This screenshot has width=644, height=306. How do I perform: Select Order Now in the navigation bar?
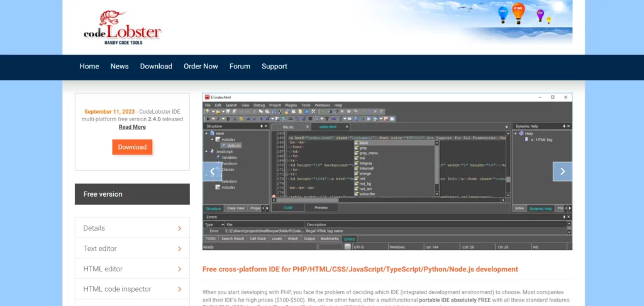[x=201, y=67]
